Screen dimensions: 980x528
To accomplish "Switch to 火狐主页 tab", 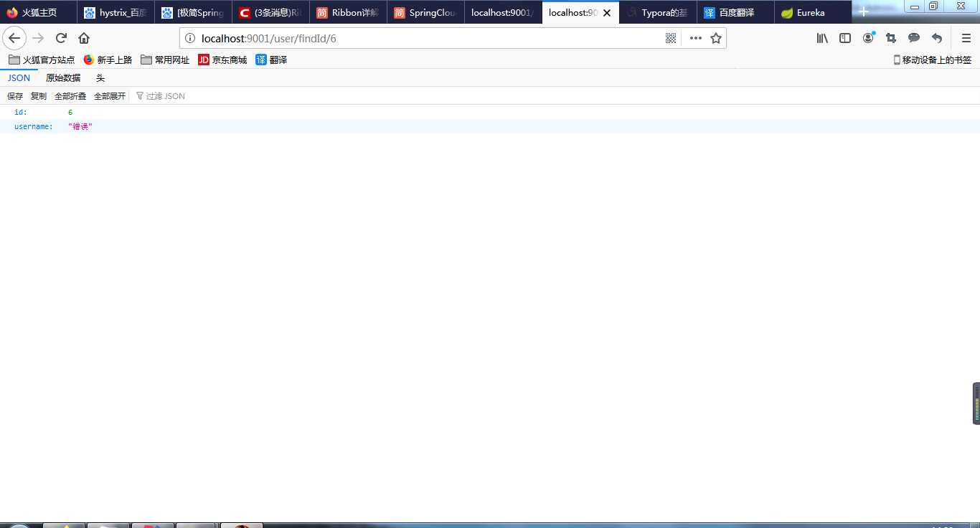I will coord(39,12).
